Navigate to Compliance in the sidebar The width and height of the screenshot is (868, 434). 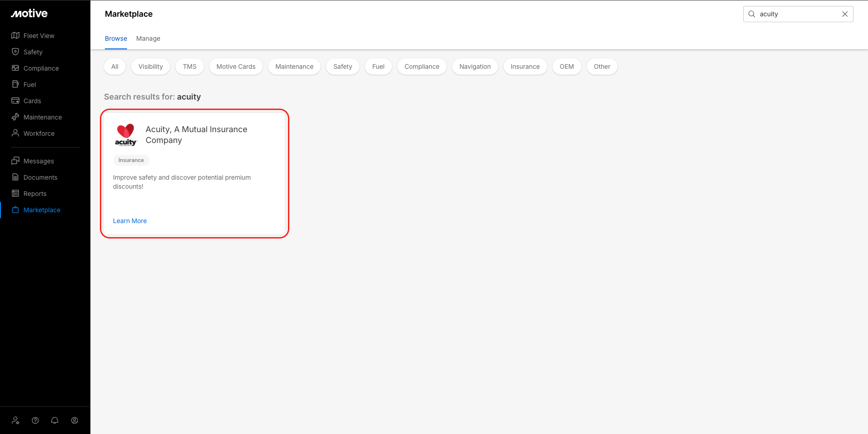[41, 68]
